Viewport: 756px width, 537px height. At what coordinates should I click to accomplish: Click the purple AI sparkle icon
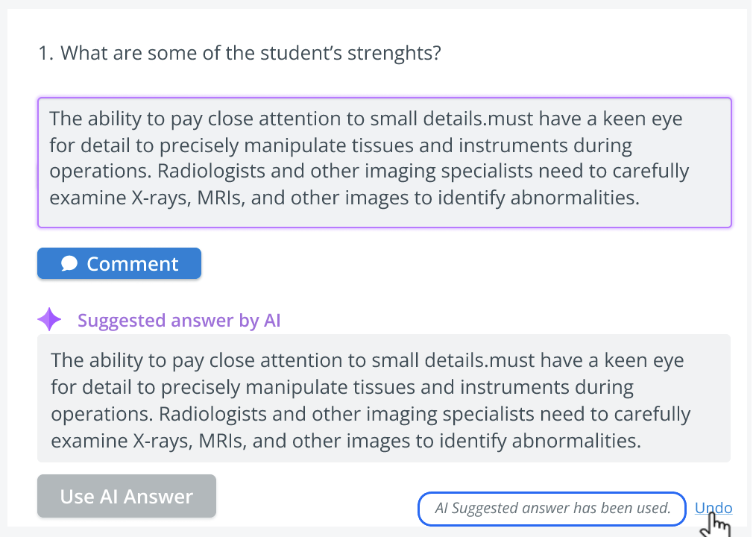pos(50,319)
